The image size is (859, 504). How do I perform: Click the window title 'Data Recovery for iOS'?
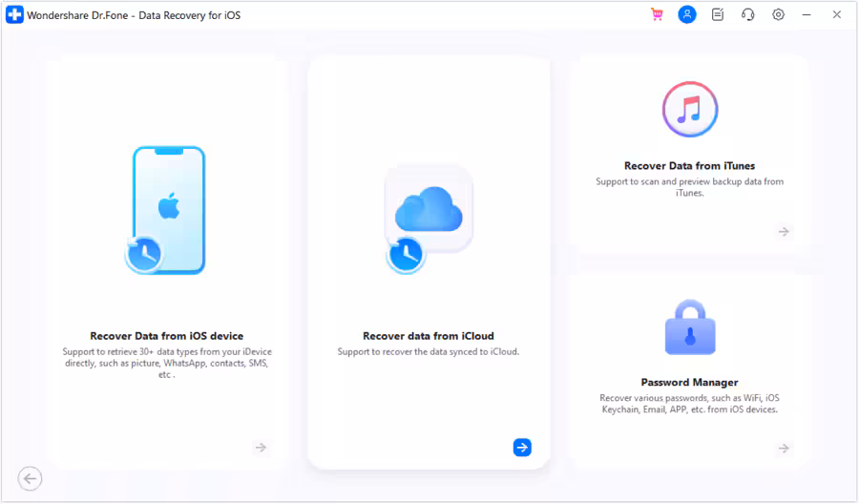(x=190, y=15)
